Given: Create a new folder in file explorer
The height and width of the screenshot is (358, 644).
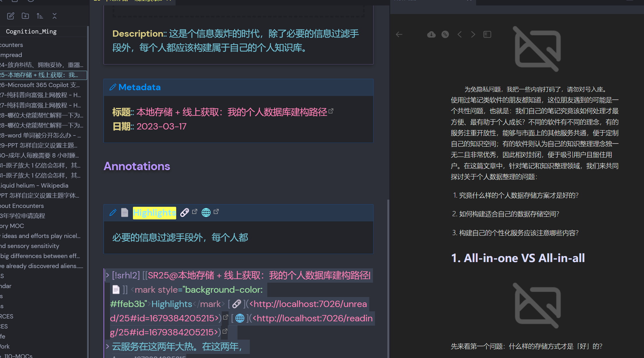Looking at the screenshot, I should (x=25, y=16).
